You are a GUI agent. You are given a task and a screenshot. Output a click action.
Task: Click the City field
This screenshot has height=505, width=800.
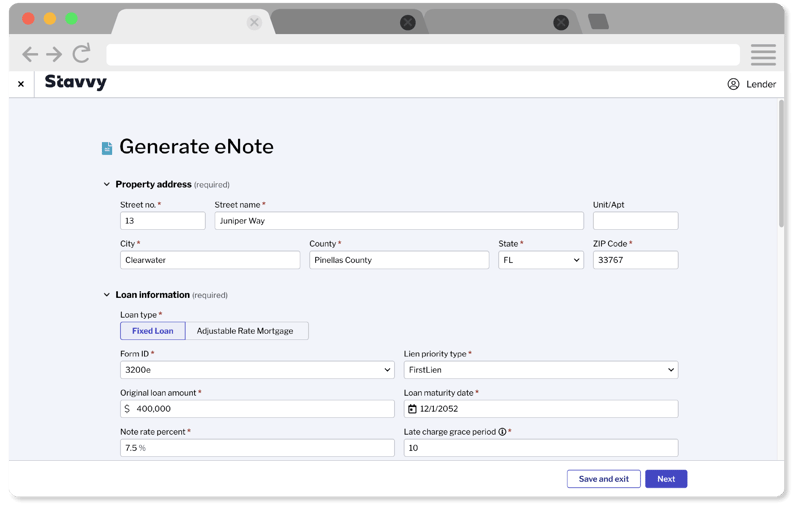(x=210, y=260)
